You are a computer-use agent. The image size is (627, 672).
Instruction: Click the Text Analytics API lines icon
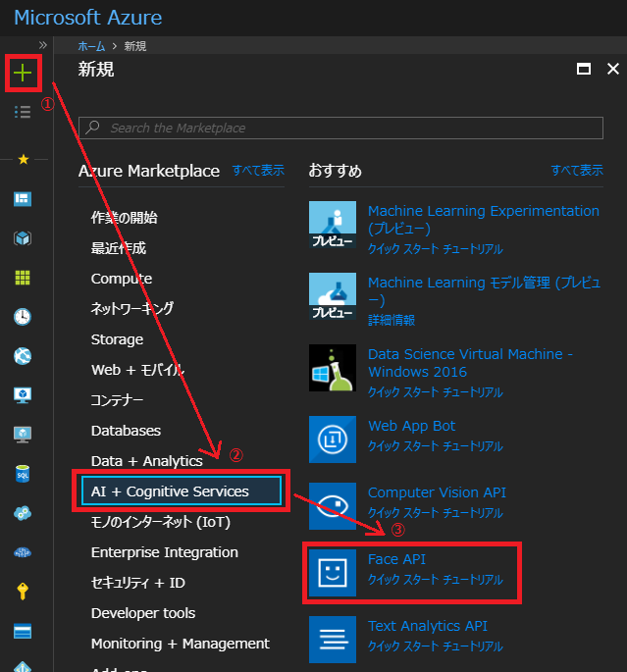333,640
